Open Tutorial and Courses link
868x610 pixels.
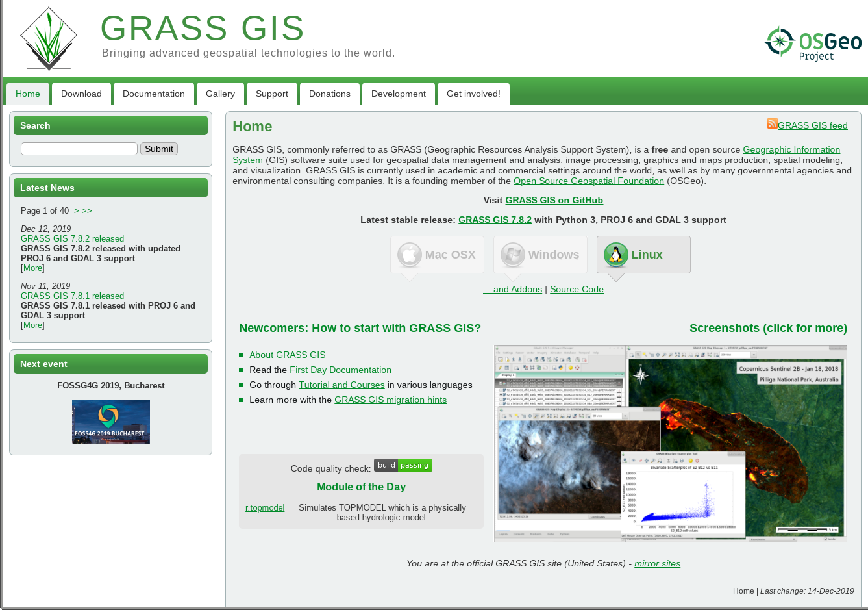pos(341,385)
